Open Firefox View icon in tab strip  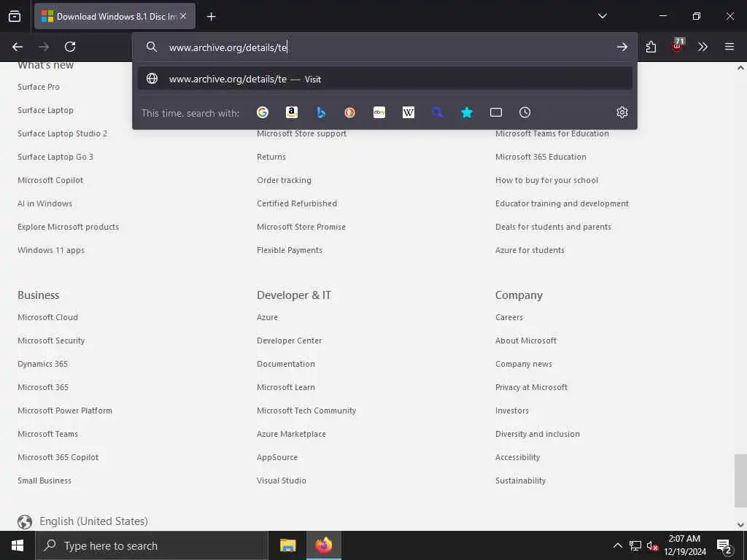pos(15,16)
